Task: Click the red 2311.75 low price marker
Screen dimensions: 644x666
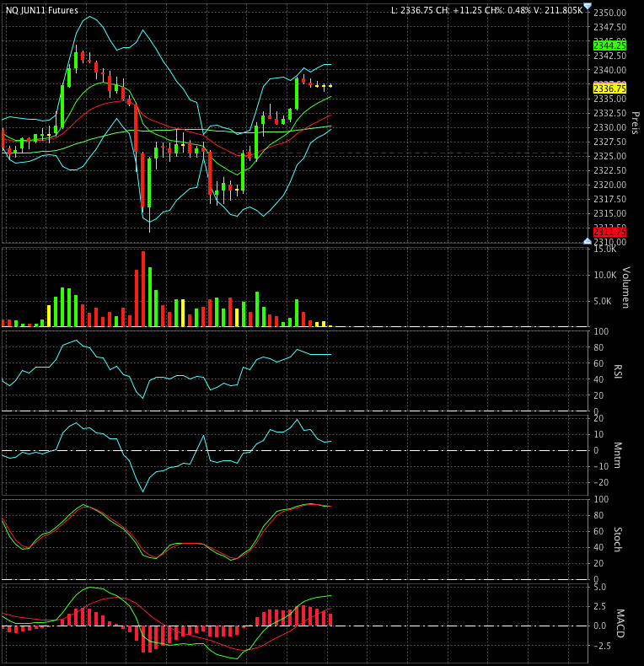Action: (x=609, y=232)
